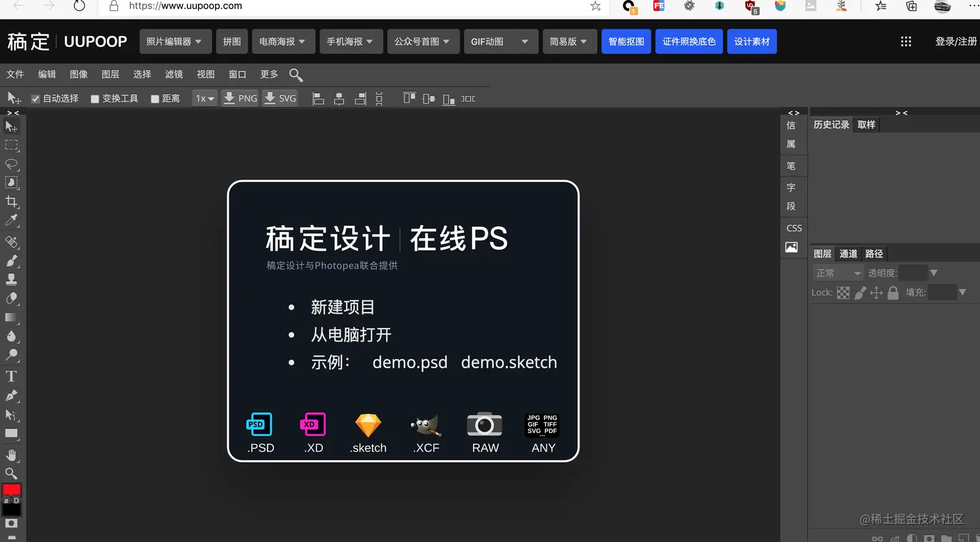Select the Path Selection tool

pos(11,415)
